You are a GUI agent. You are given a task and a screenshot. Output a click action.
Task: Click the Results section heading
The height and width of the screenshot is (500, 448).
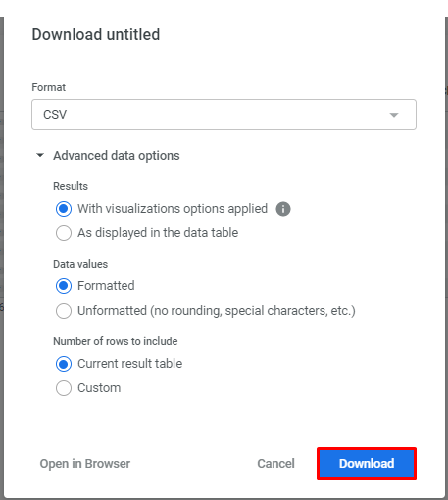[71, 186]
